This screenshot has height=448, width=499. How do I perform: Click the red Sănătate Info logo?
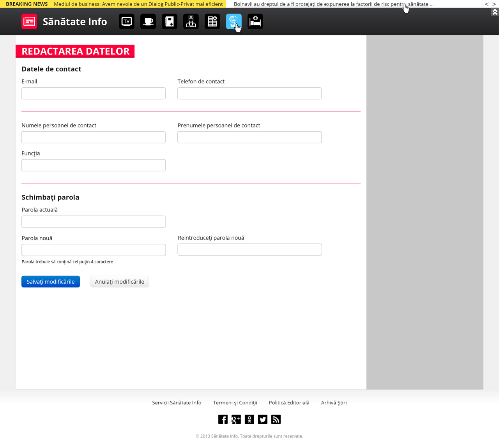pyautogui.click(x=29, y=21)
